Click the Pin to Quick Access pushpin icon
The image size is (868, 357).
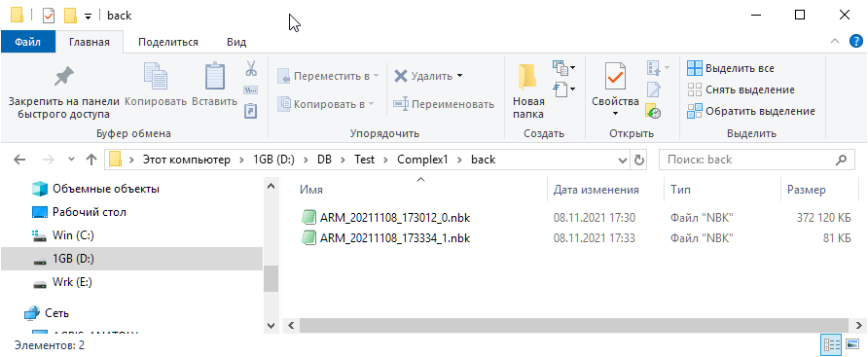tap(63, 77)
